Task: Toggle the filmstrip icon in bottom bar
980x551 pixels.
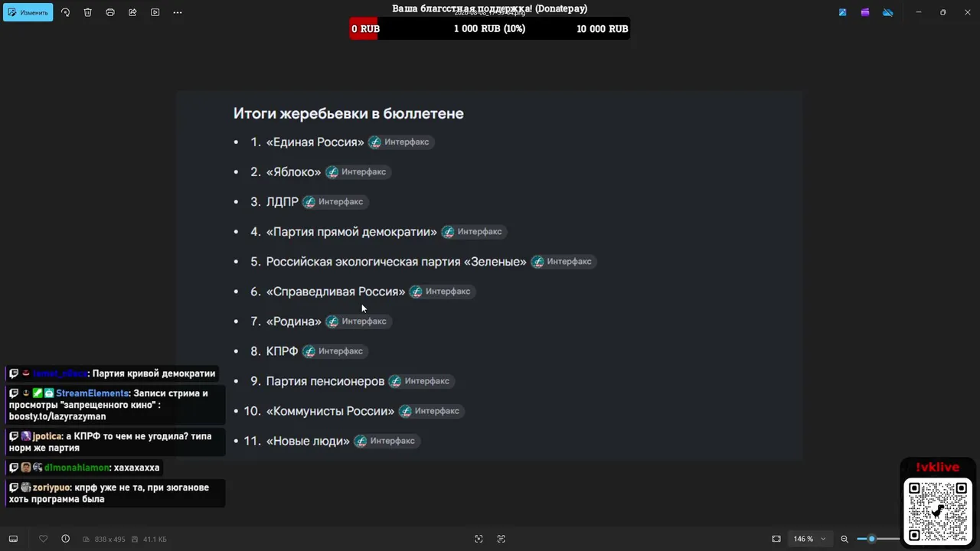Action: [x=13, y=539]
